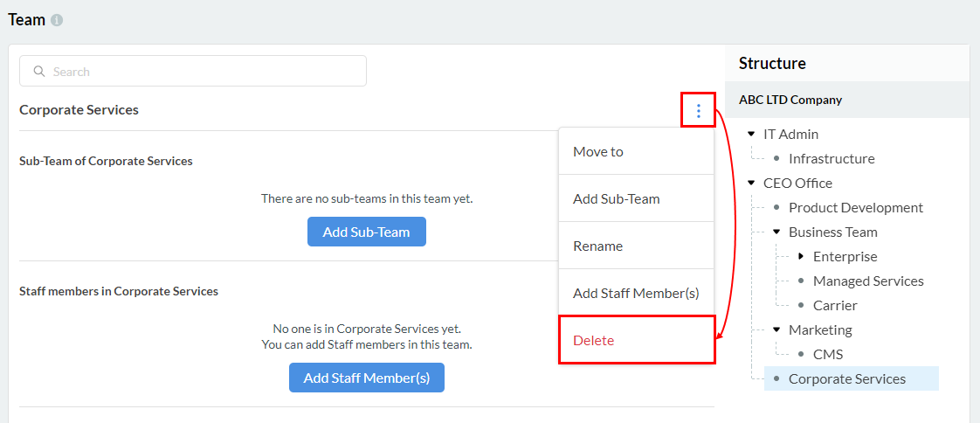The image size is (980, 423).
Task: Collapse the Marketing tree node
Action: [776, 330]
